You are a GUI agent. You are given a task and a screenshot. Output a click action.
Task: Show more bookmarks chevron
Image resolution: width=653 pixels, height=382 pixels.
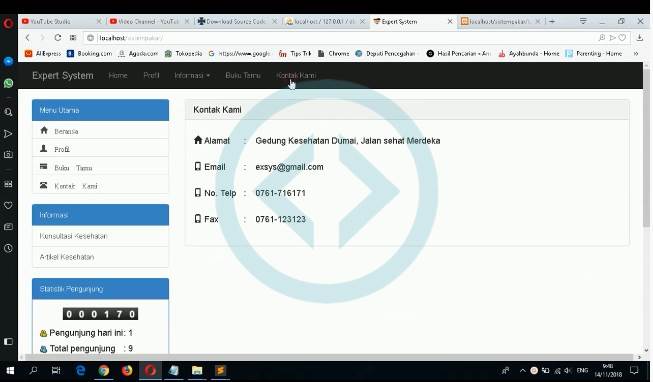(x=636, y=53)
